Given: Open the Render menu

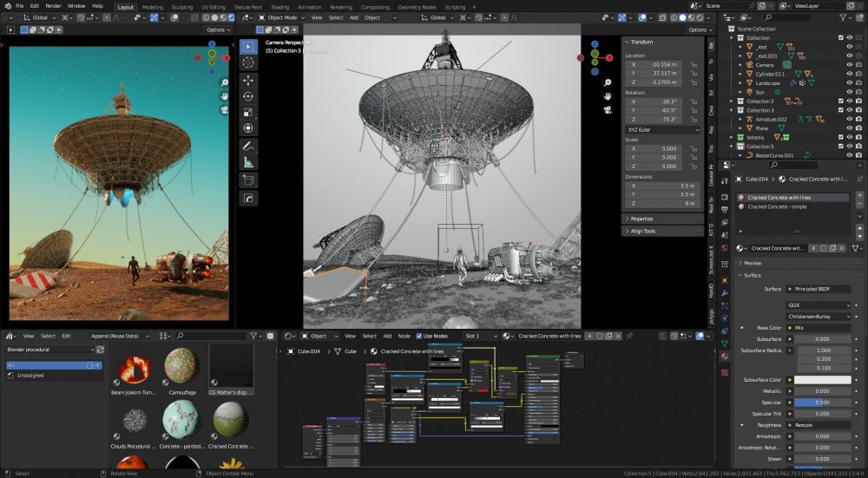Looking at the screenshot, I should click(x=53, y=6).
